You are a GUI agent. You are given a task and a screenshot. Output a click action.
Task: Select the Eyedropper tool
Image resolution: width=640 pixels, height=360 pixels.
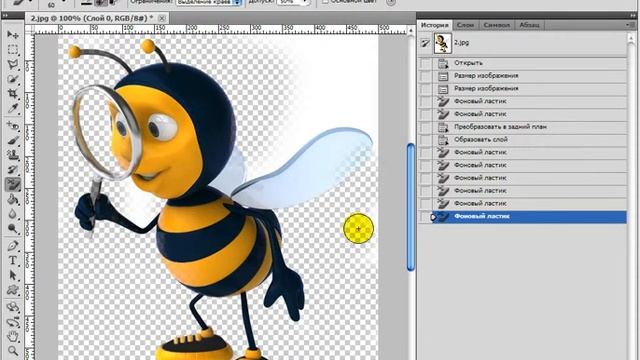tap(13, 109)
